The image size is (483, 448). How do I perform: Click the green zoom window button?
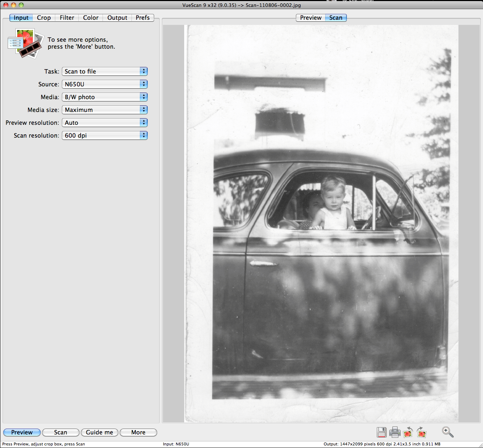[21, 5]
